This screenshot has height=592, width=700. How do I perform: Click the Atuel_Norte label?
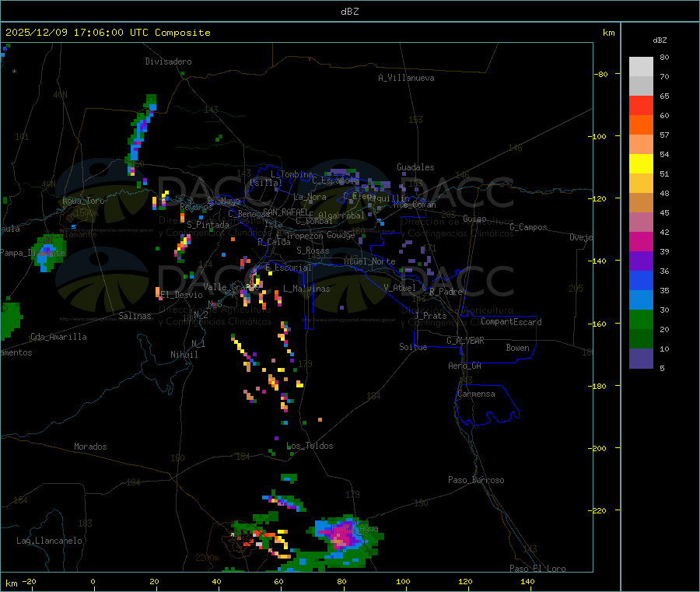pos(369,261)
